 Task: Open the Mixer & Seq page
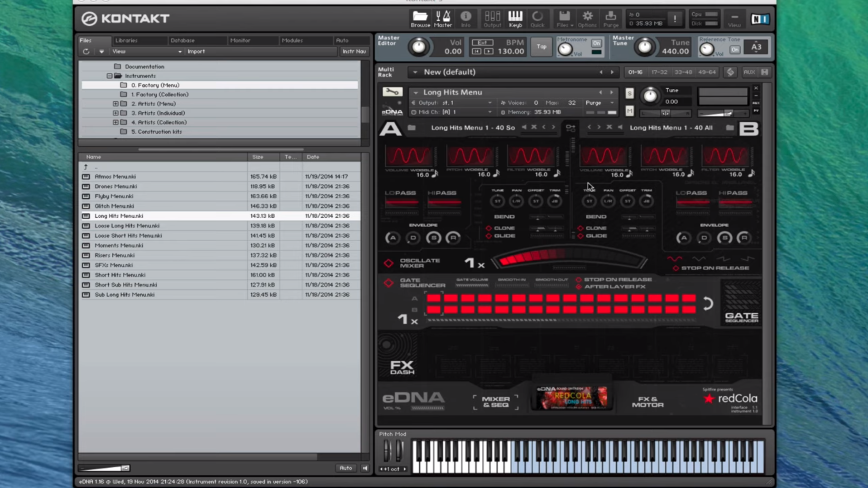tap(495, 402)
